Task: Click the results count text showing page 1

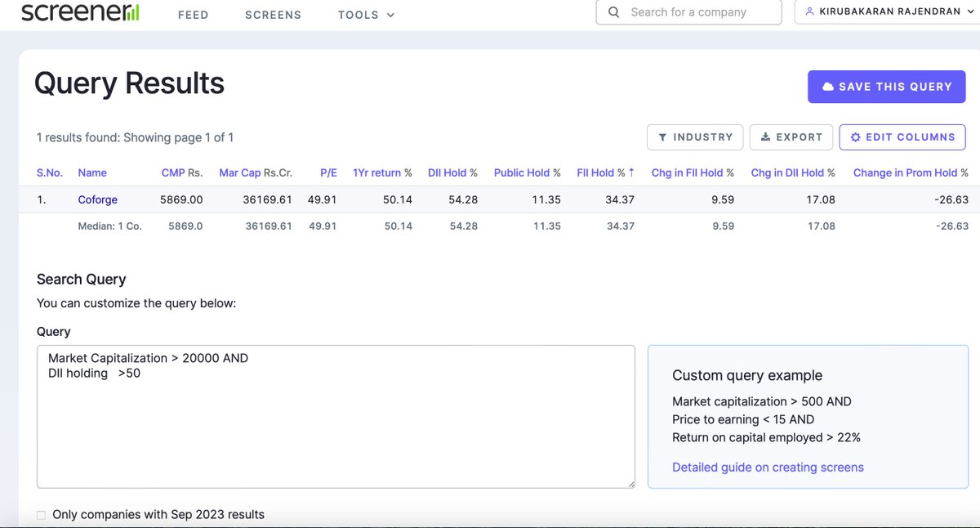Action: 135,137
